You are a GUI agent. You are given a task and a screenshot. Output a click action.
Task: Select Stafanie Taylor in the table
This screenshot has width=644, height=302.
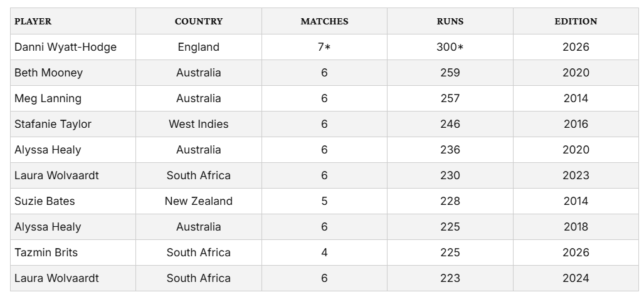[53, 124]
